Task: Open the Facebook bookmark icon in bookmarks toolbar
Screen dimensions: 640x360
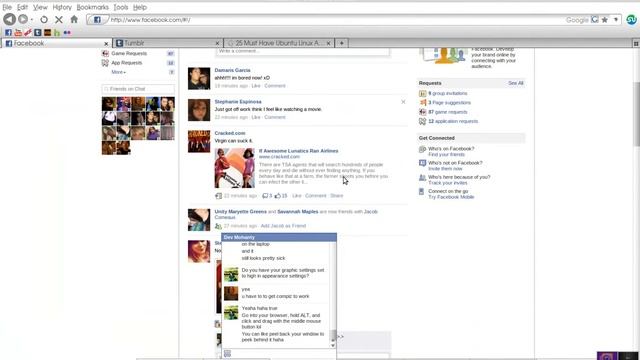Action: [8, 33]
